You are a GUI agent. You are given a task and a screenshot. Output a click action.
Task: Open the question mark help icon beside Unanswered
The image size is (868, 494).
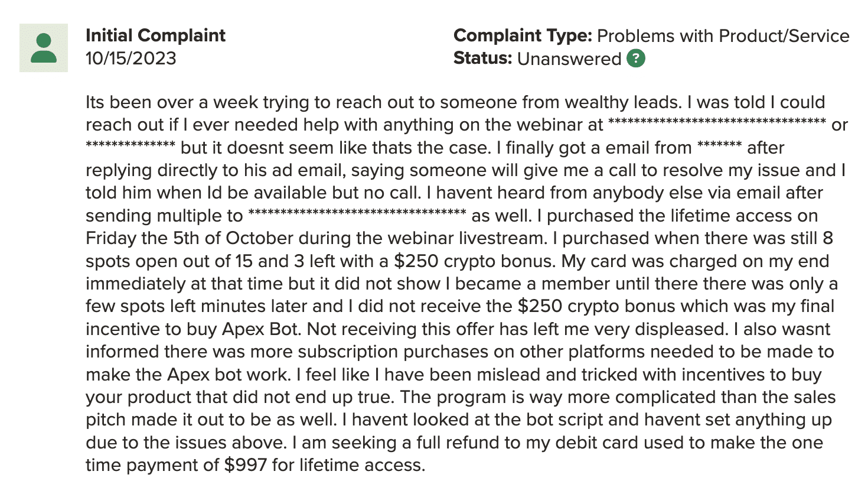[x=636, y=58]
